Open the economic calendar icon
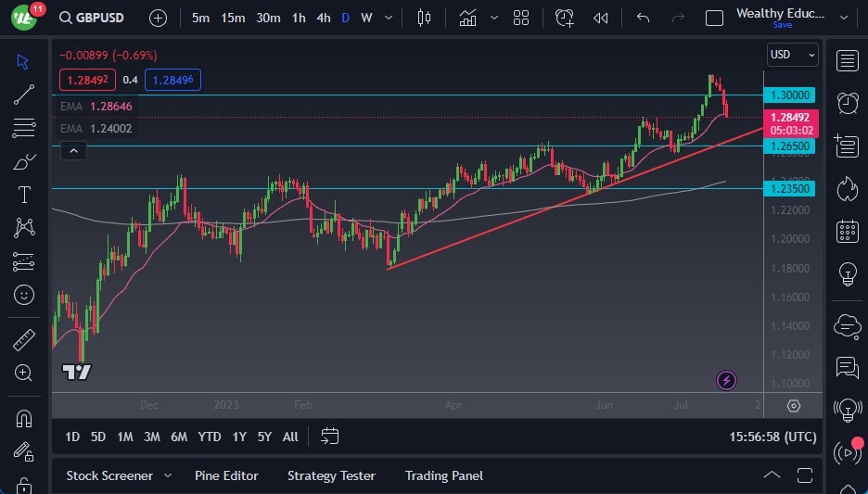Image resolution: width=868 pixels, height=494 pixels. [847, 231]
